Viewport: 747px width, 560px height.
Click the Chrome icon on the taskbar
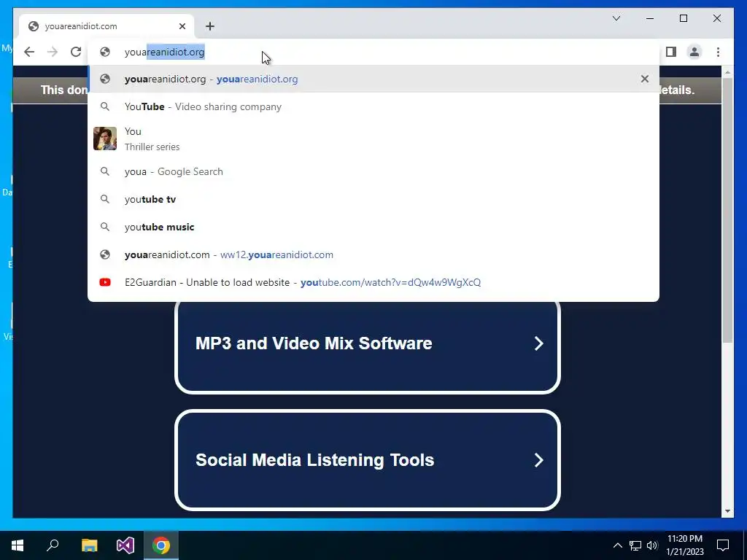coord(161,545)
